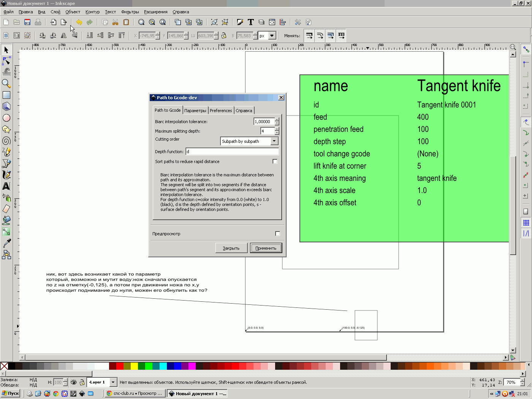Screen dimensions: 532x399
Task: Click the Undo arrow icon
Action: [x=79, y=22]
